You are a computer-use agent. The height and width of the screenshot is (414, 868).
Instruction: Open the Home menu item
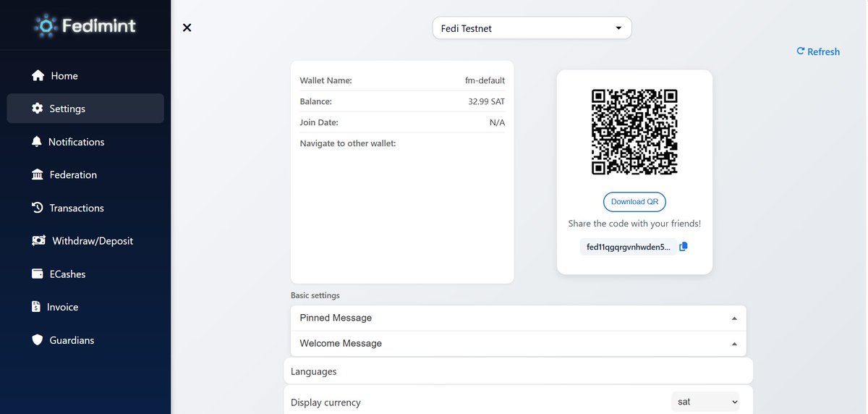(x=85, y=75)
